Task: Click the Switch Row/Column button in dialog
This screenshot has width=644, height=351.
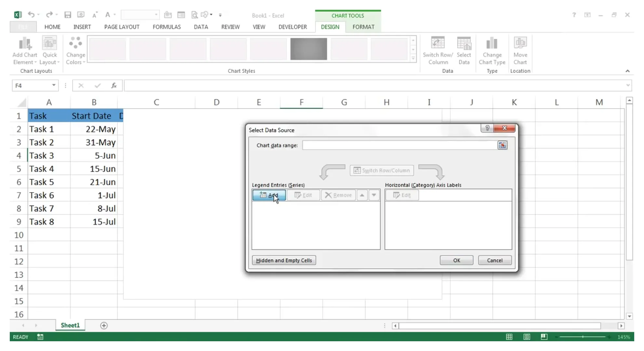Action: pyautogui.click(x=382, y=170)
